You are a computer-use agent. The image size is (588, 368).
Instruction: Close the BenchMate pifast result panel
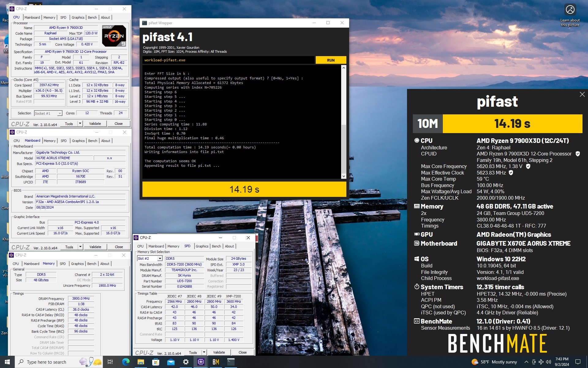click(x=582, y=94)
